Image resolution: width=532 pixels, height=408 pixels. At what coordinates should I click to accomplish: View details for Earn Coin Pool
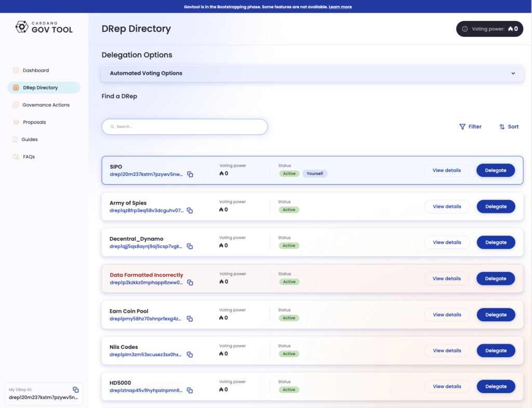[447, 315]
